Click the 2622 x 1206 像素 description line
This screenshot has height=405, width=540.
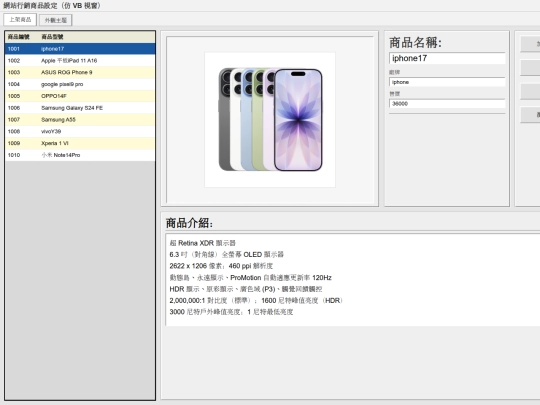221,266
